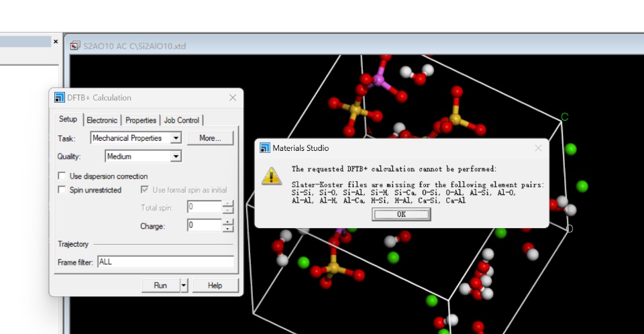
Task: Close the left side panel with X
Action: pos(56,42)
